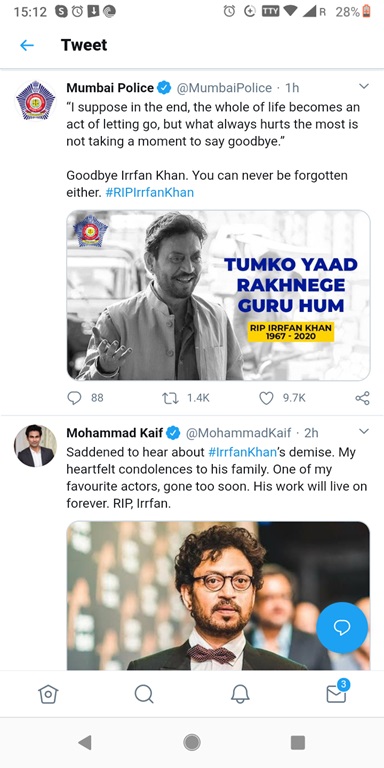The height and width of the screenshot is (768, 384).
Task: Tap the floating blue reply button
Action: [342, 627]
